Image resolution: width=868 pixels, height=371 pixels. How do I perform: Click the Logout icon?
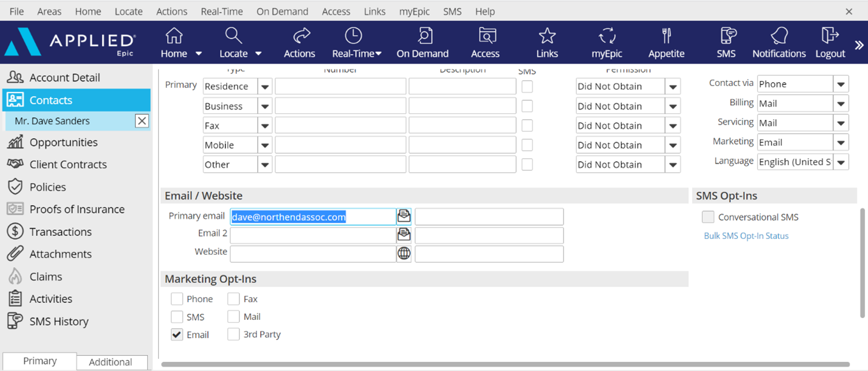pyautogui.click(x=830, y=35)
